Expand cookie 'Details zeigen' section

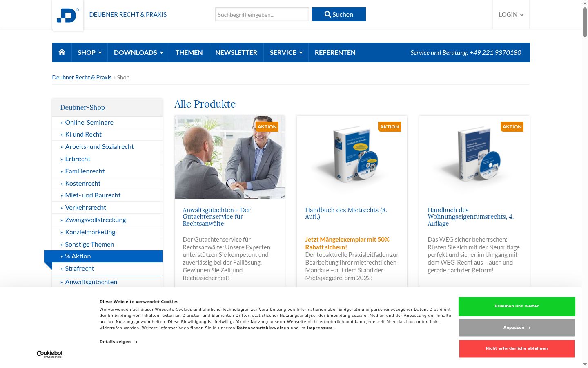(118, 342)
